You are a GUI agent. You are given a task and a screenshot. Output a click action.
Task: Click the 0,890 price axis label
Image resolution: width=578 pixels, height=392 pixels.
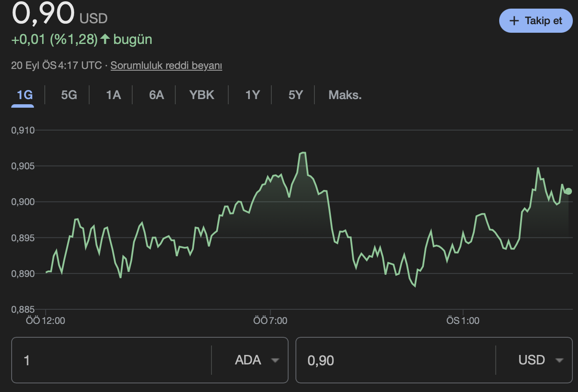click(x=23, y=274)
